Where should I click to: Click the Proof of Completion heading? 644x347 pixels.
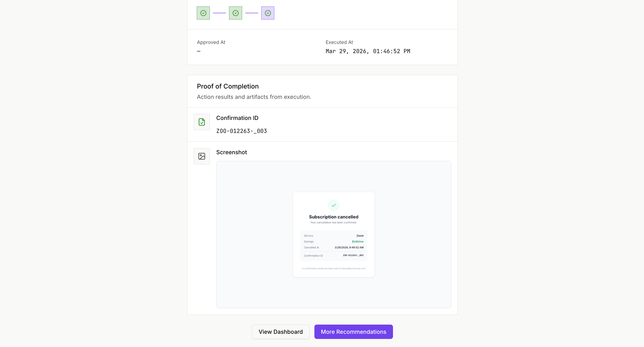coord(228,86)
